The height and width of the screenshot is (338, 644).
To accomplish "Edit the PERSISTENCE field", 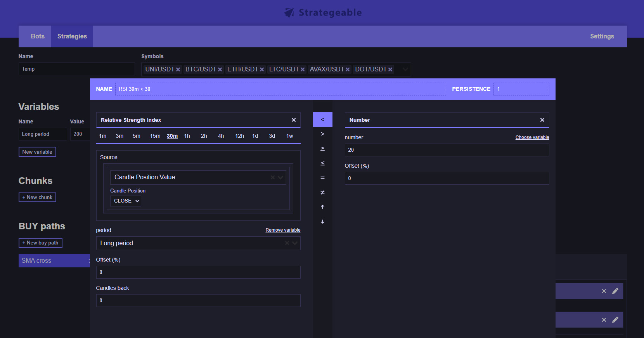I will pos(521,89).
